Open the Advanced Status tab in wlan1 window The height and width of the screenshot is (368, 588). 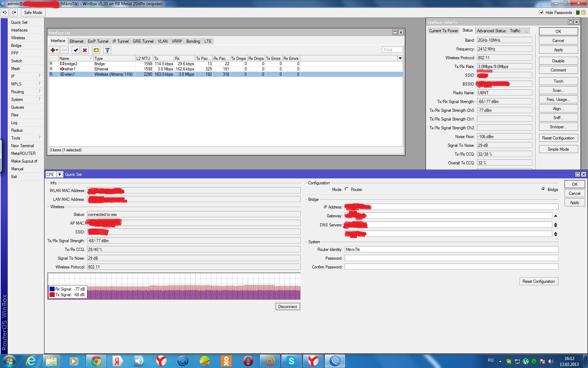491,31
